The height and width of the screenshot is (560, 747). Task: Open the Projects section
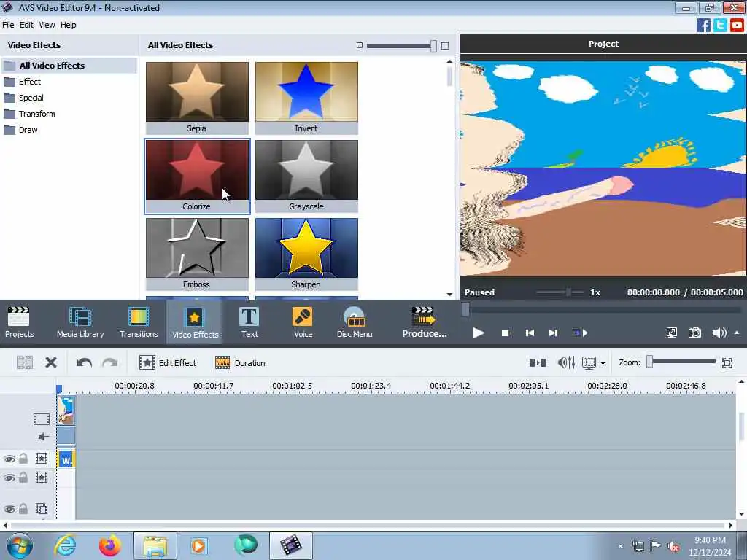19,322
